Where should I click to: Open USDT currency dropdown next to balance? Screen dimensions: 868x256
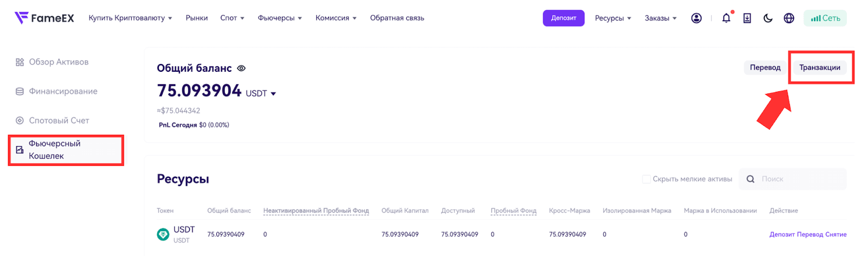[x=261, y=93]
